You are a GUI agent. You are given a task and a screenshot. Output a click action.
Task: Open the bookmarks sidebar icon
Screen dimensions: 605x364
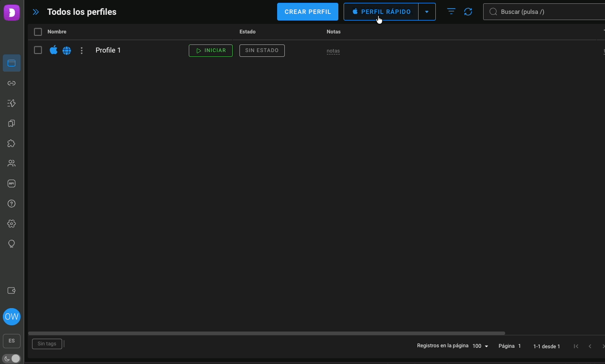pyautogui.click(x=11, y=123)
